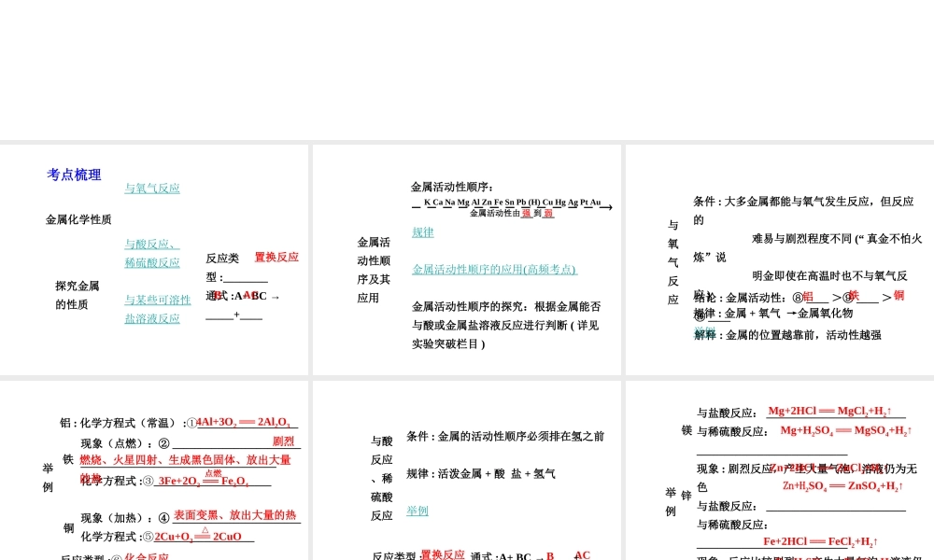Select the red 3Fe+2O₂ ═ Fe₃O₄ equation

tap(203, 481)
